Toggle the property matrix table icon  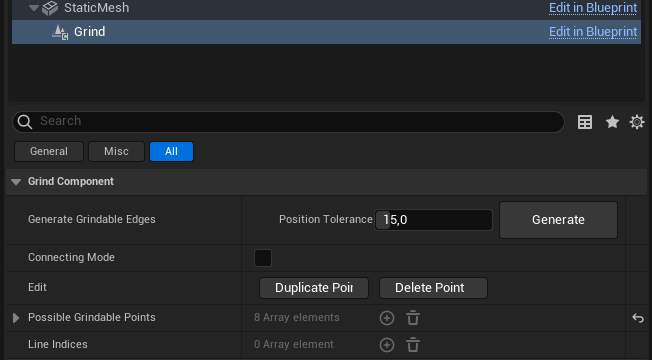tap(585, 122)
